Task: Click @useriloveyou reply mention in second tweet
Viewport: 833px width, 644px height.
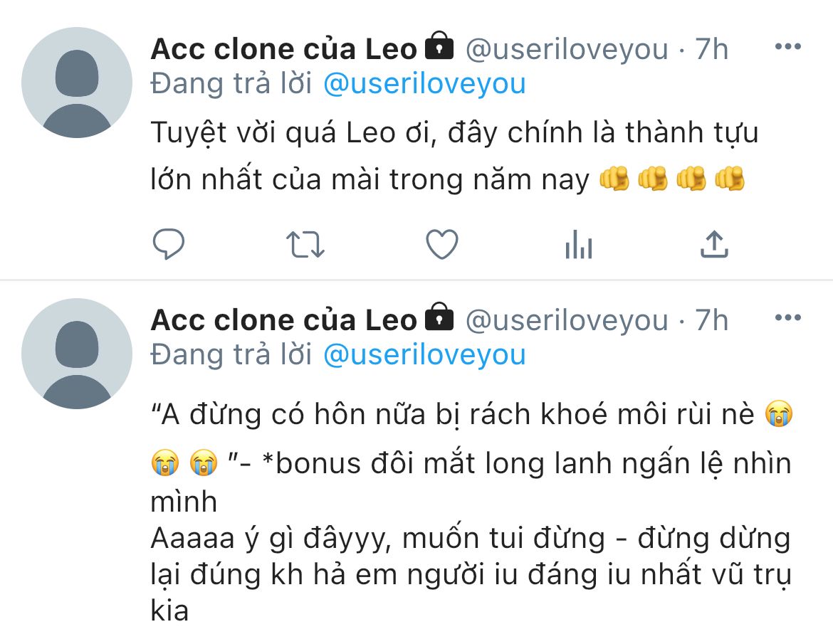Action: (x=424, y=354)
